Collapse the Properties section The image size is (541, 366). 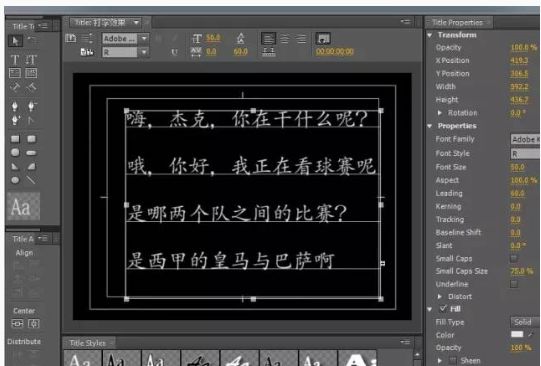click(430, 126)
